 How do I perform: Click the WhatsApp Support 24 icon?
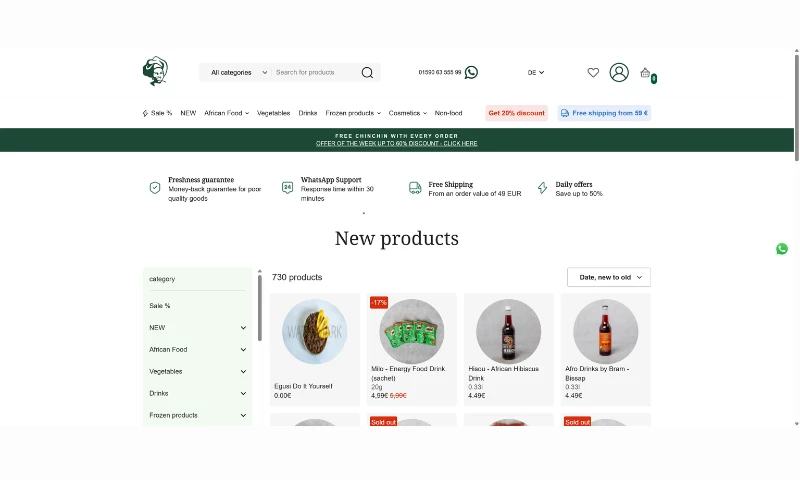(x=287, y=188)
